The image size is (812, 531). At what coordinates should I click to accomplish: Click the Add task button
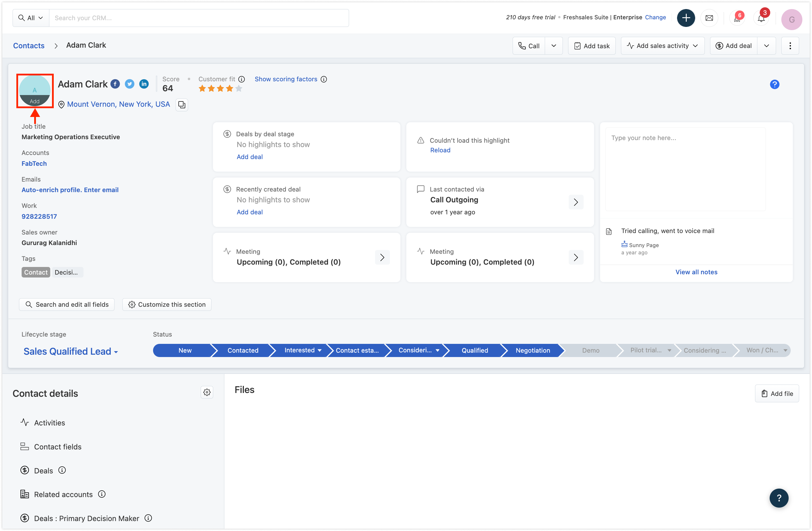pos(591,46)
